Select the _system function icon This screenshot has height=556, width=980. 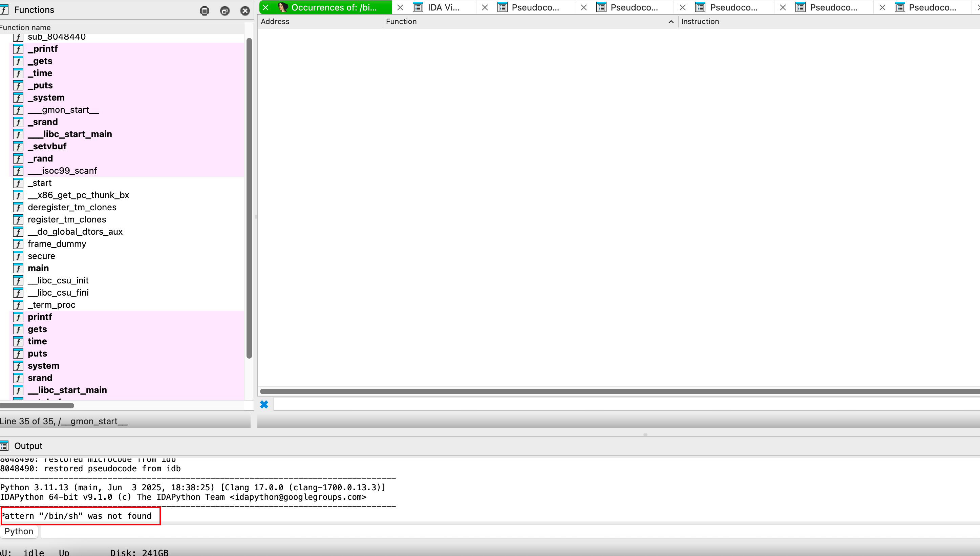(18, 98)
